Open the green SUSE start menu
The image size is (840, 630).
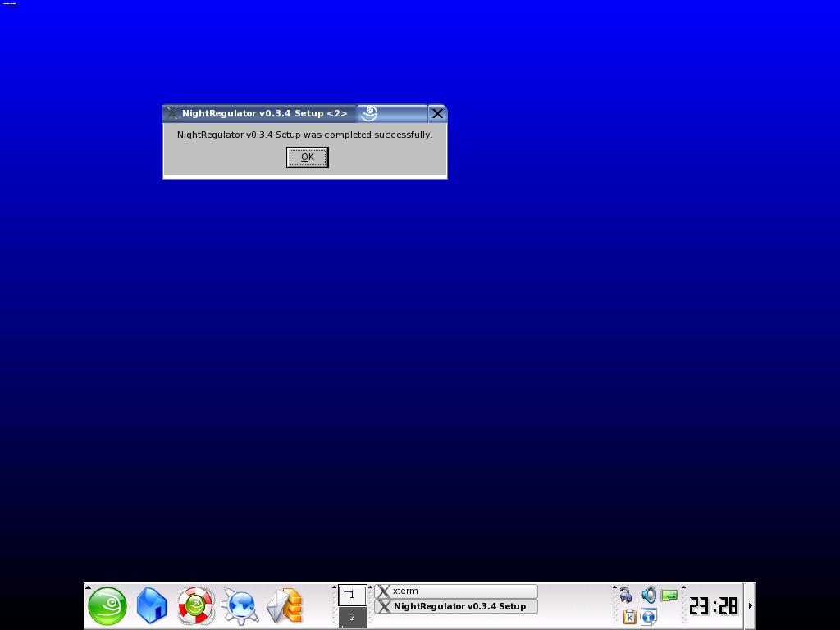[x=107, y=606]
